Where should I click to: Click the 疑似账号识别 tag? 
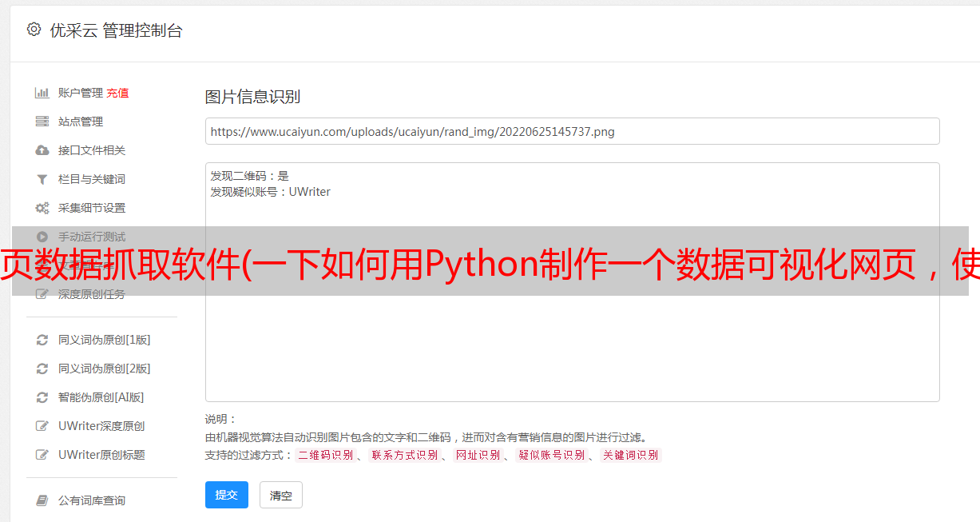point(551,455)
